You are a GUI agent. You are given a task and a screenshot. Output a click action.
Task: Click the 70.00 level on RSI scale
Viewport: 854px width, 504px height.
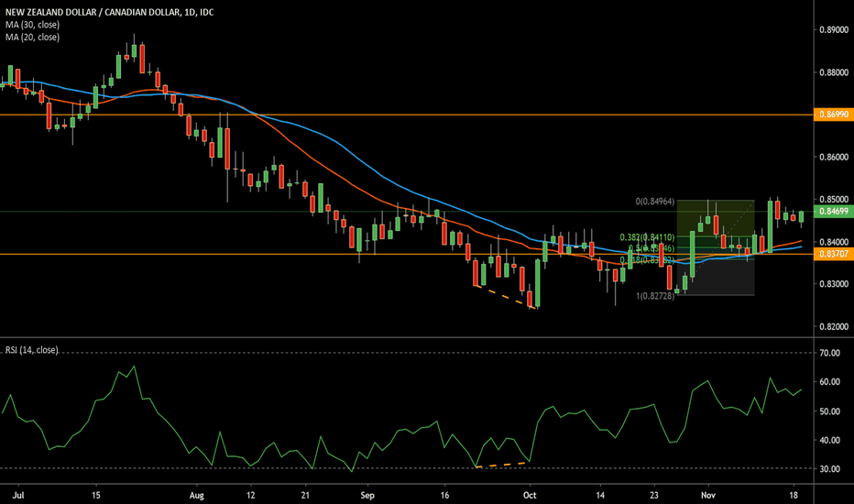coord(830,352)
